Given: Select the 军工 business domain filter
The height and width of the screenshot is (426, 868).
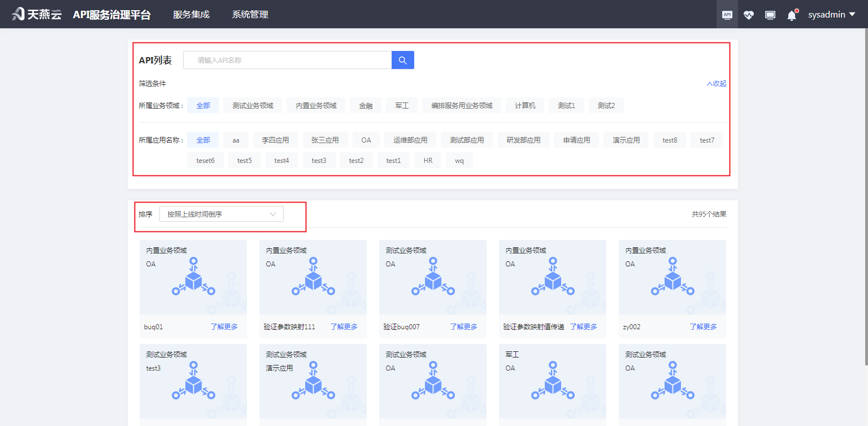Looking at the screenshot, I should coord(401,105).
